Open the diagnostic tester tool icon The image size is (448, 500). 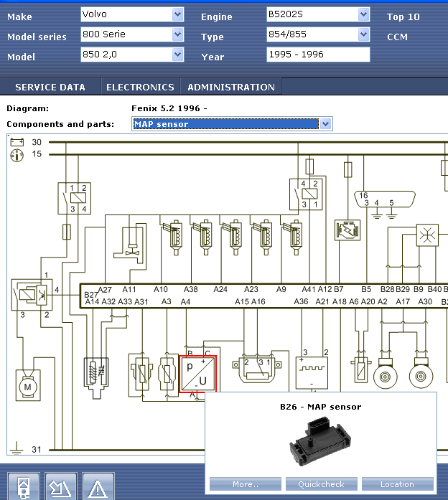[24, 486]
